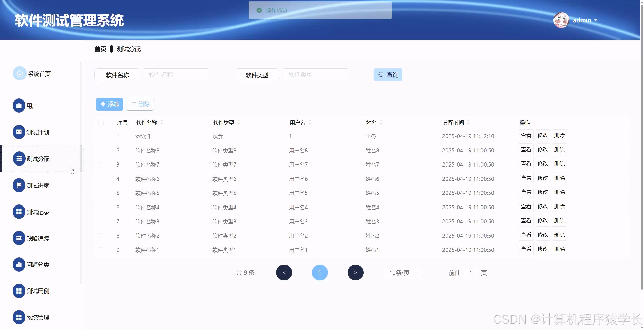Click 修改 for the 软件名称8 row

543,150
